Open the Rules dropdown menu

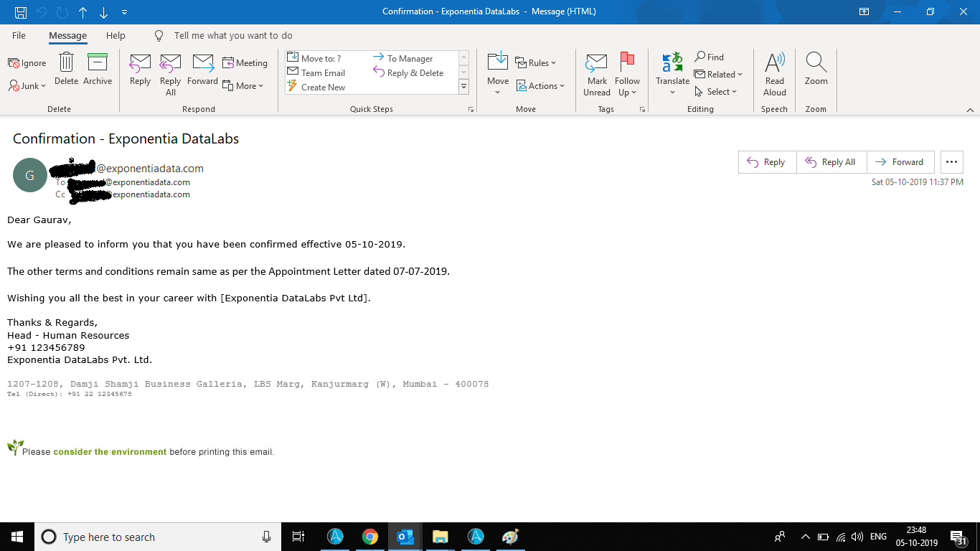pyautogui.click(x=536, y=63)
